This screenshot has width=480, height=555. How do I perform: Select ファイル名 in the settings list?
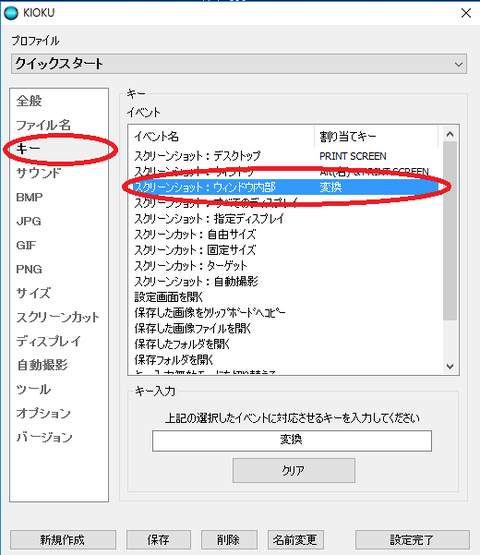point(43,125)
